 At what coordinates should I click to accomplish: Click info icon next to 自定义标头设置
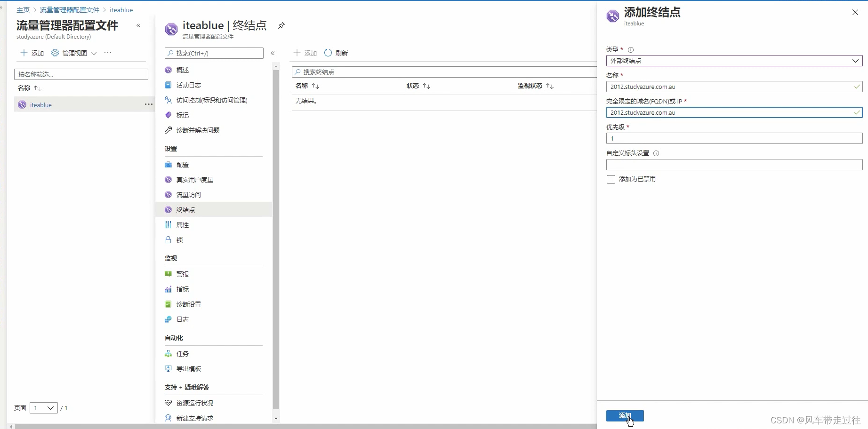tap(656, 153)
